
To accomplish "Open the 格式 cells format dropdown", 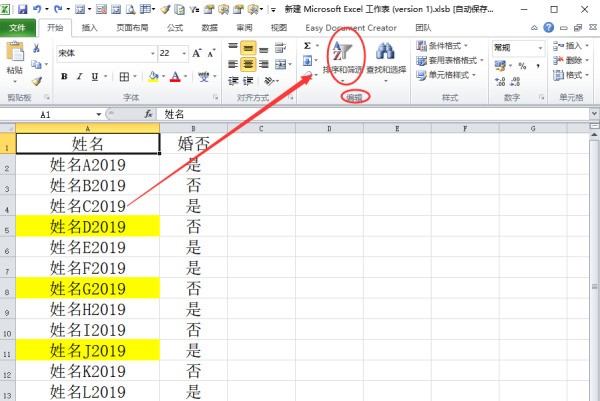I will click(571, 75).
